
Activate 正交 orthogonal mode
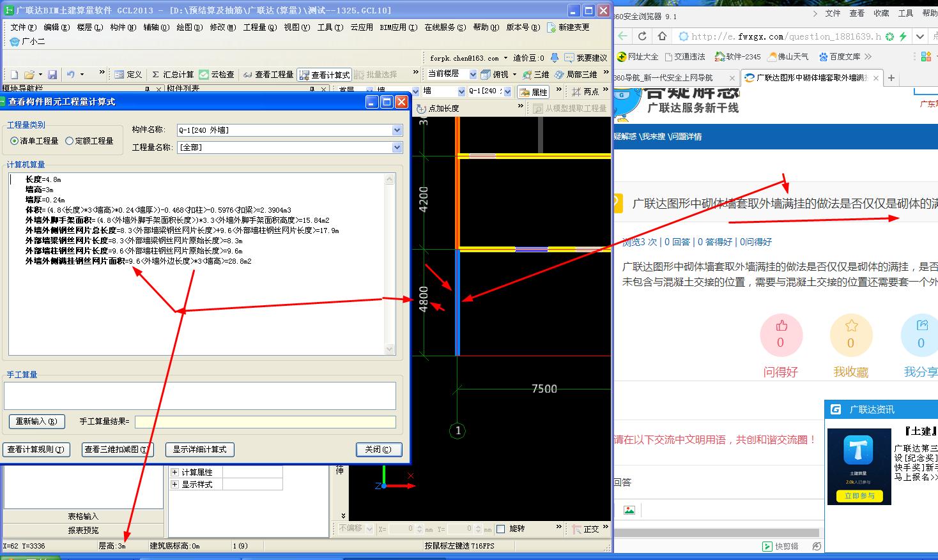tap(585, 529)
